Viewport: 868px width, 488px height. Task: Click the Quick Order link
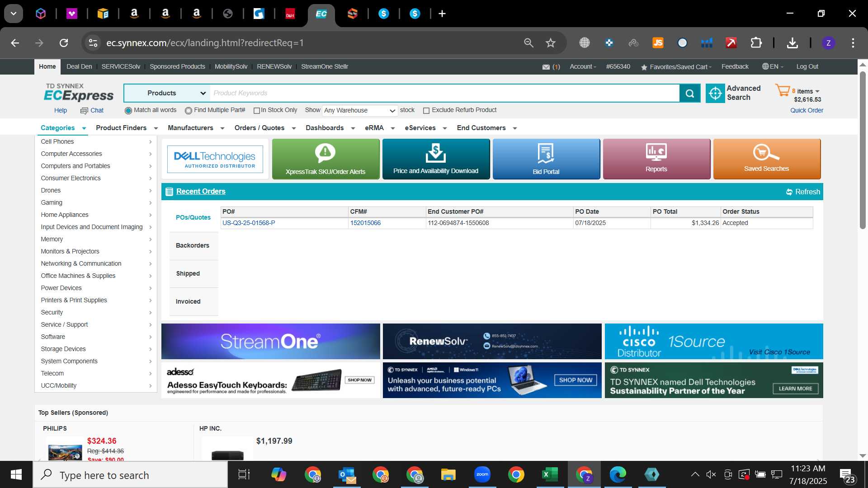point(807,110)
